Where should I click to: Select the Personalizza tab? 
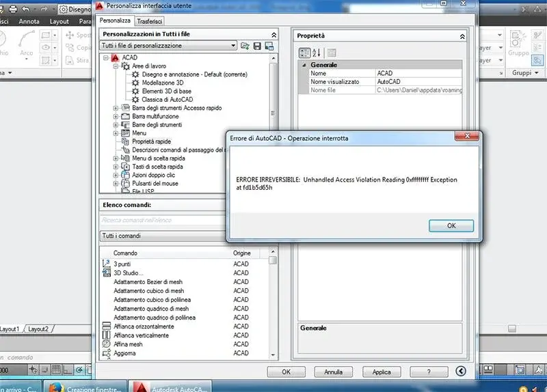115,20
